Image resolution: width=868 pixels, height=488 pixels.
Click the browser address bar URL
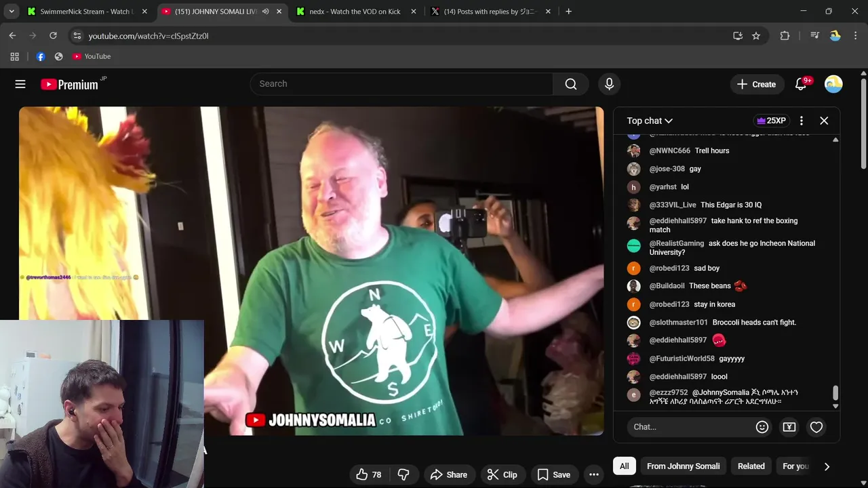pyautogui.click(x=149, y=36)
